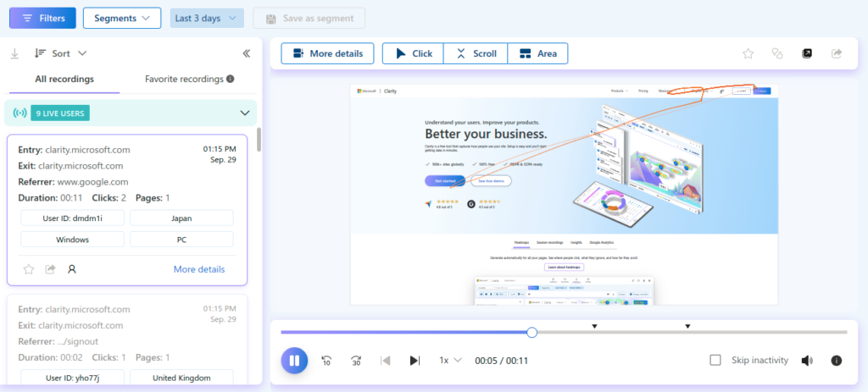This screenshot has width=868, height=392.
Task: Click the Referrer www.google.com text
Action: [73, 182]
